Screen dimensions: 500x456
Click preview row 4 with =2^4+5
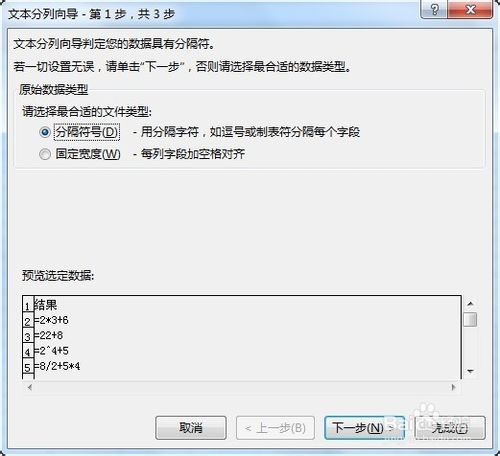(242, 351)
